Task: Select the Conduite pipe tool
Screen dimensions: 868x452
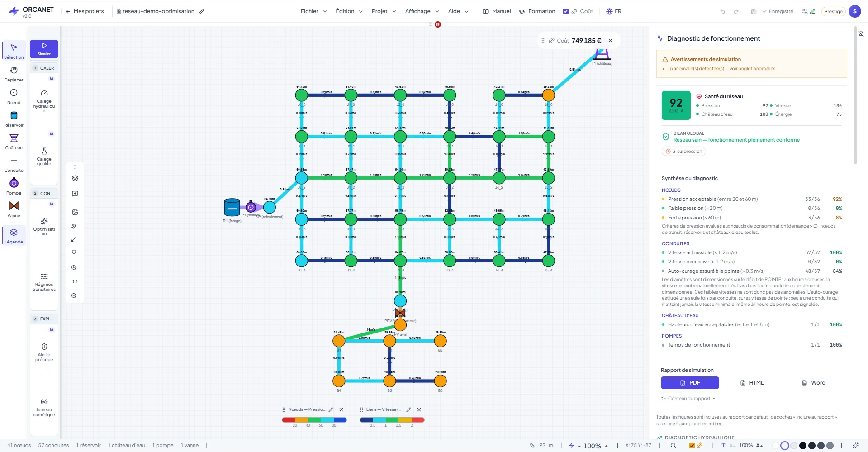Action: click(x=14, y=164)
